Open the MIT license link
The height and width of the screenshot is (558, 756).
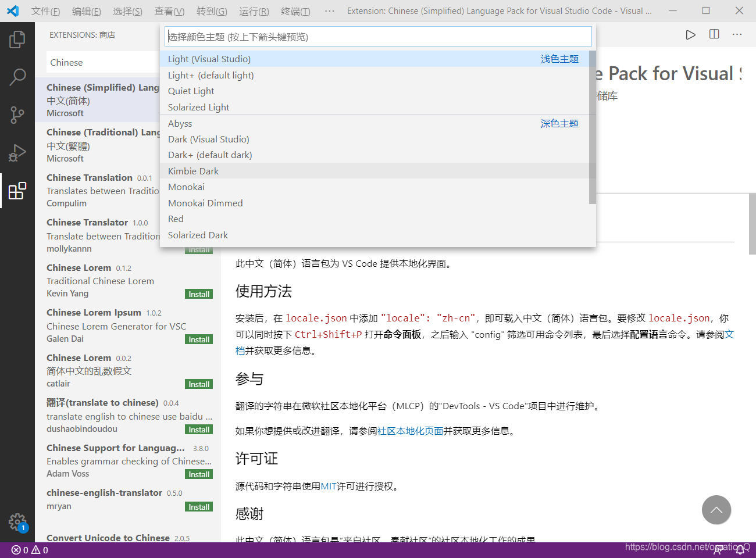pyautogui.click(x=329, y=486)
